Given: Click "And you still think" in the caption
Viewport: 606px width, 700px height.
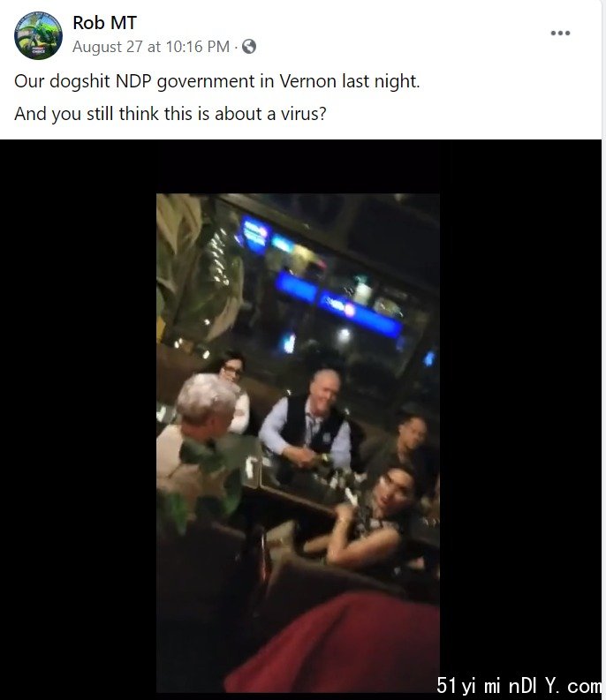Looking at the screenshot, I should (87, 114).
